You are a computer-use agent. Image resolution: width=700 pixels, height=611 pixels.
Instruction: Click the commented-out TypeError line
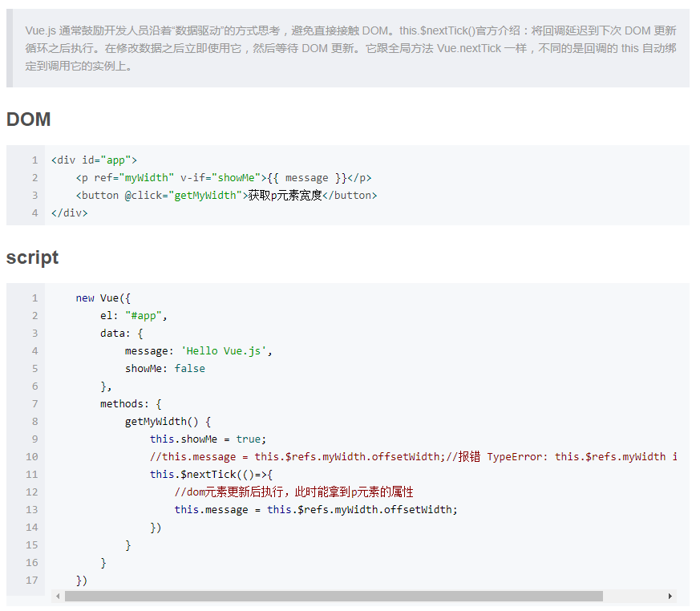414,456
